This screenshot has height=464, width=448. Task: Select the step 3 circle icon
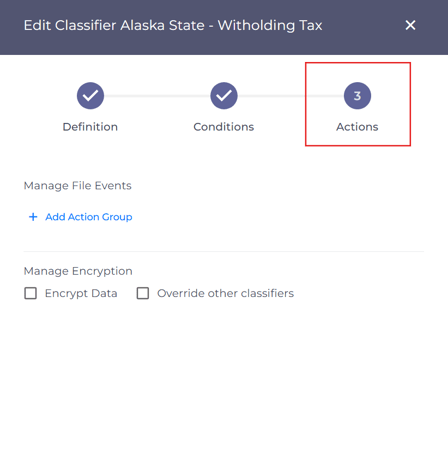(357, 96)
